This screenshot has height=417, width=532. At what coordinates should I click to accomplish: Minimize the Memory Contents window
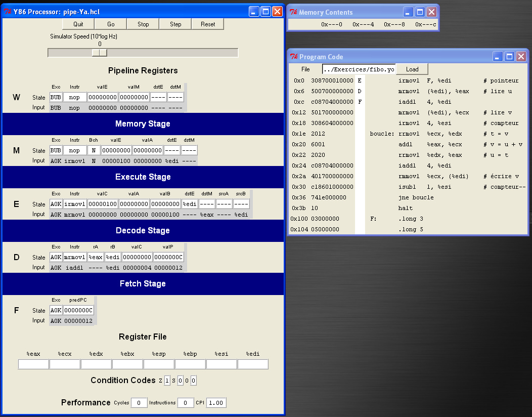tap(408, 12)
